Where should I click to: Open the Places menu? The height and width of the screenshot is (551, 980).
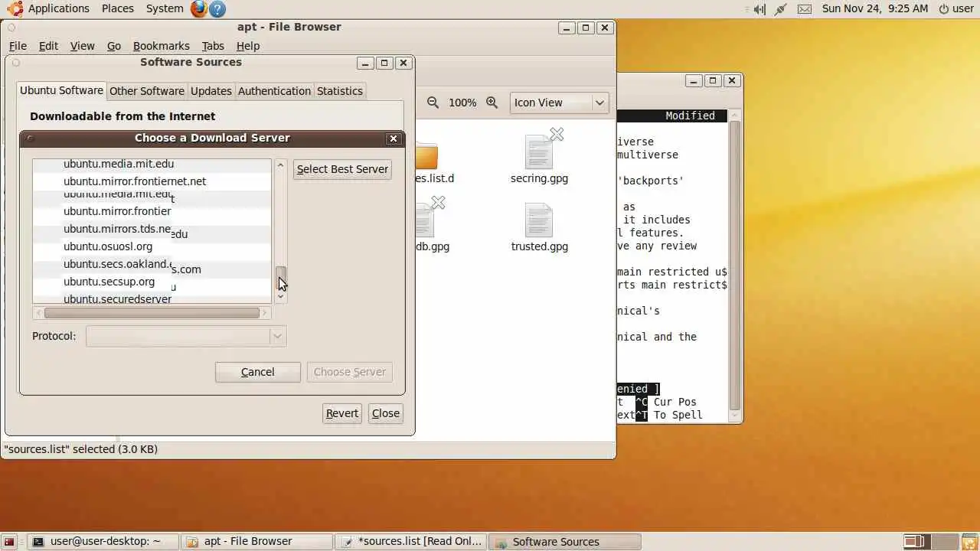(x=117, y=8)
